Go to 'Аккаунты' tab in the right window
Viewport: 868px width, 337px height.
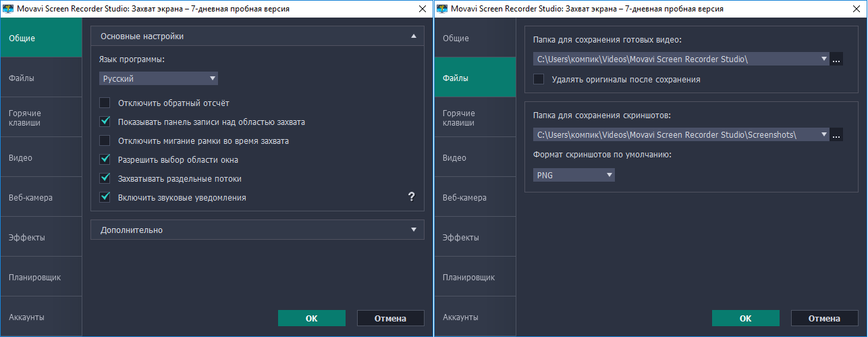tap(475, 317)
